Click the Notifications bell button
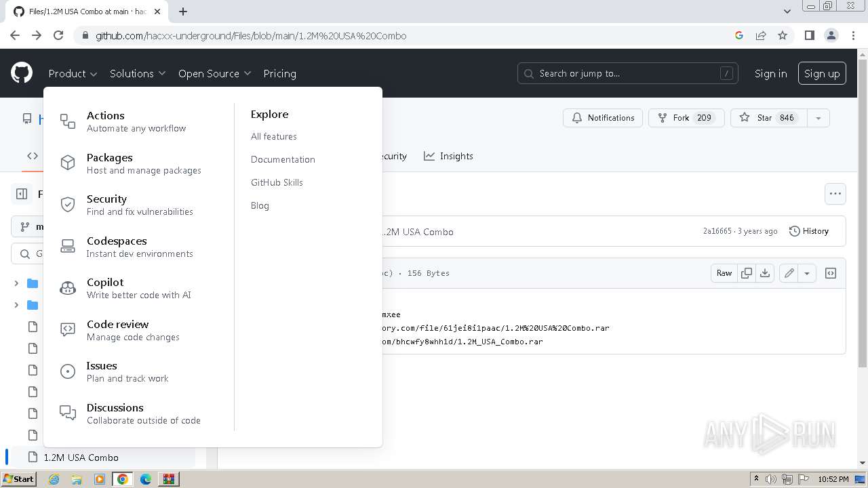The width and height of the screenshot is (868, 488). (x=603, y=118)
